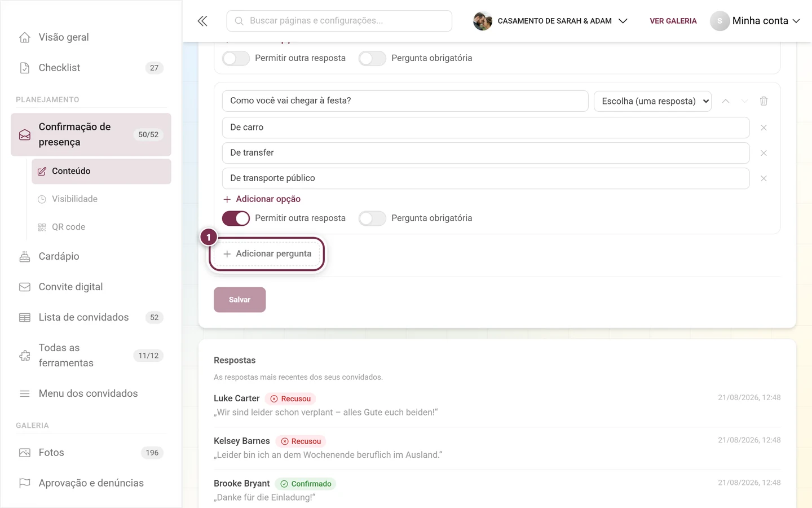Edit the "Como você vai chegar à festa?" field
The width and height of the screenshot is (812, 508).
[405, 101]
